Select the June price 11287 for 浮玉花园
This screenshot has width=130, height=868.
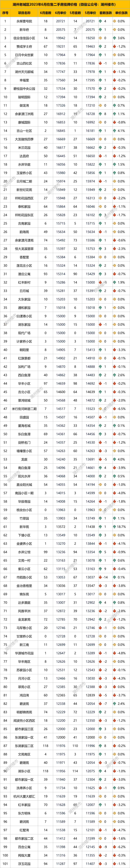click(61, 864)
